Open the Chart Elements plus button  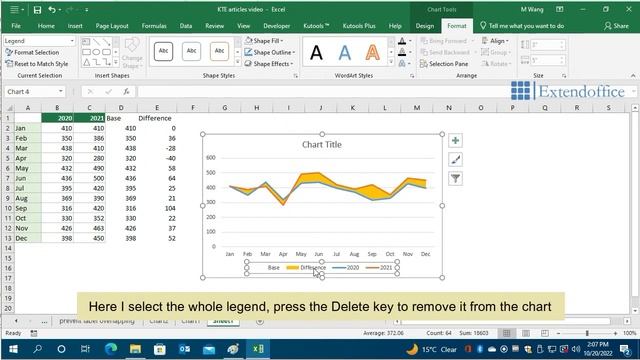click(x=455, y=141)
